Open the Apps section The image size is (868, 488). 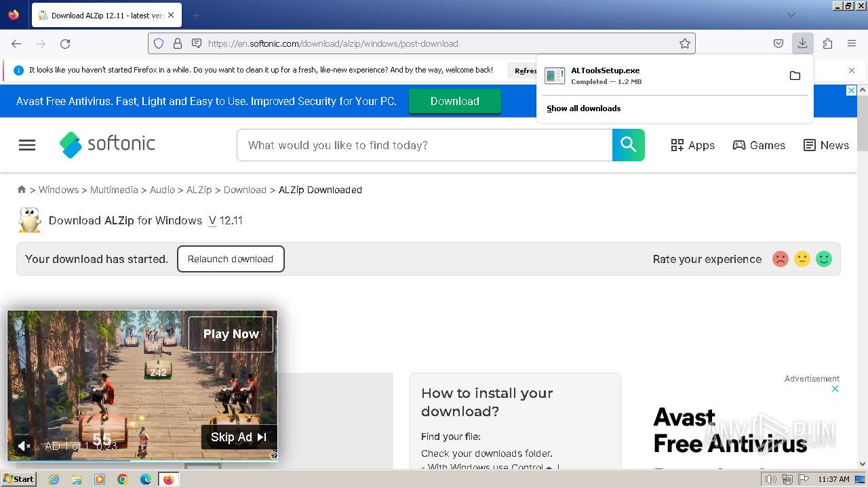point(692,145)
